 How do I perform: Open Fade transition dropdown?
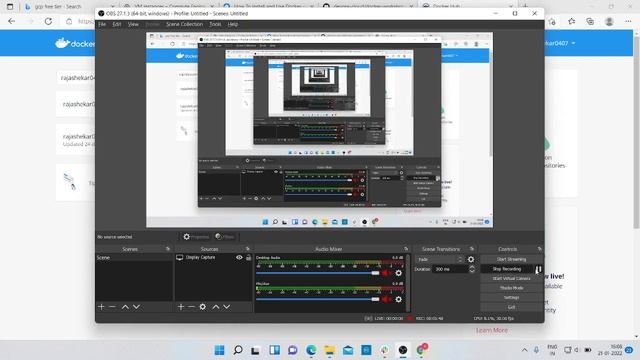[x=440, y=260]
